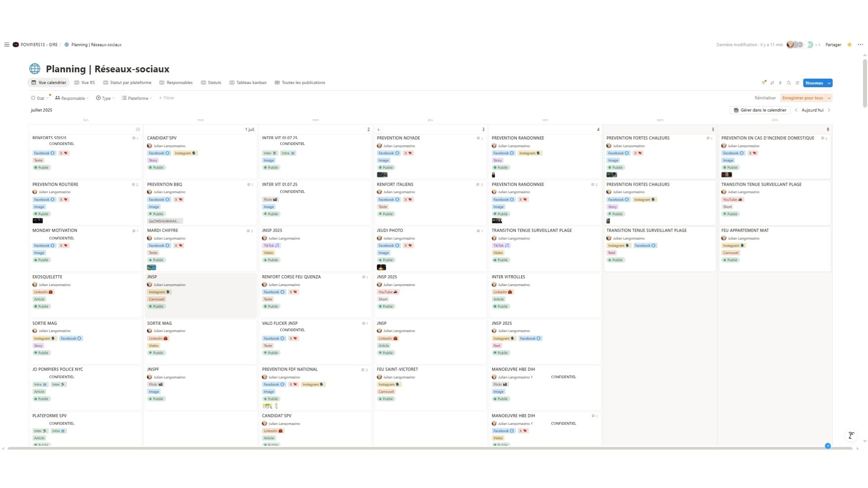This screenshot has height=488, width=868.
Task: Open the Plateforme filter dropdown
Action: (137, 98)
